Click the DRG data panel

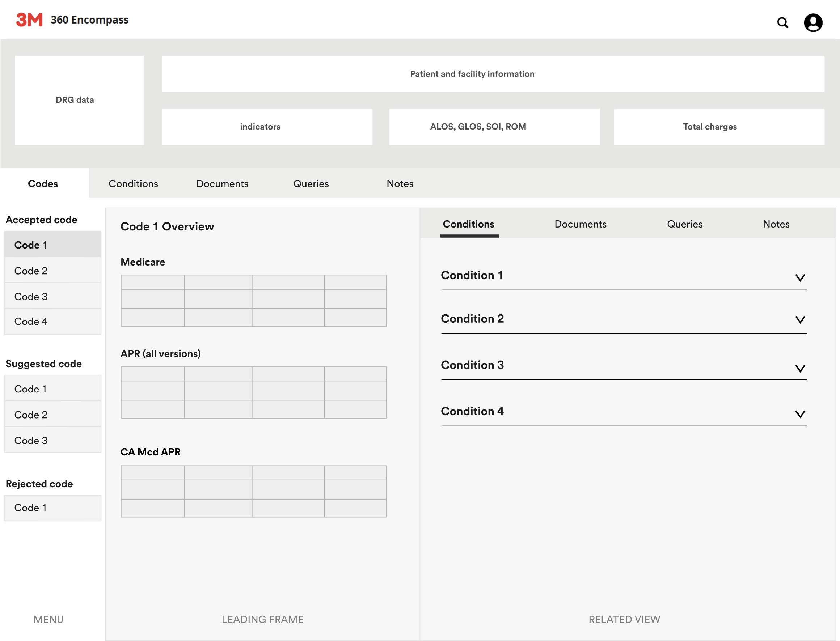tap(79, 100)
